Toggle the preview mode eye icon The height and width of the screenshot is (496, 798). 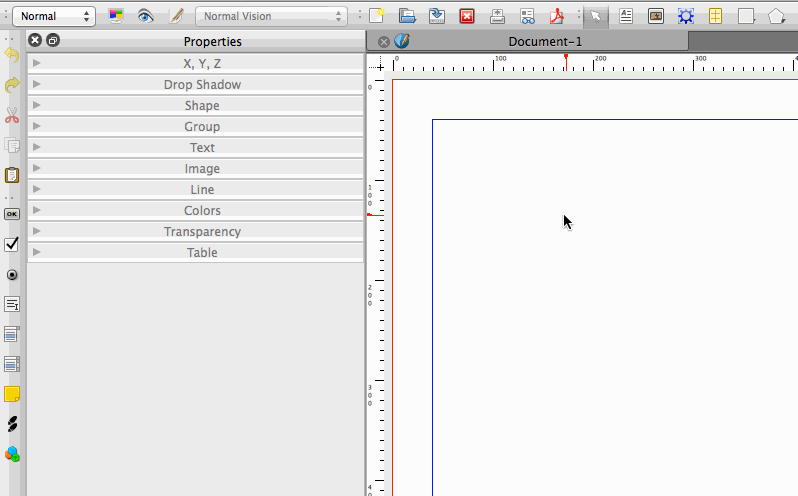(146, 16)
